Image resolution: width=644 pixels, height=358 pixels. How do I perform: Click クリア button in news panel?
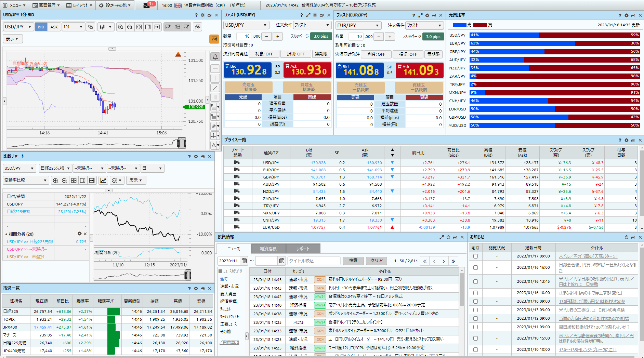tap(377, 261)
